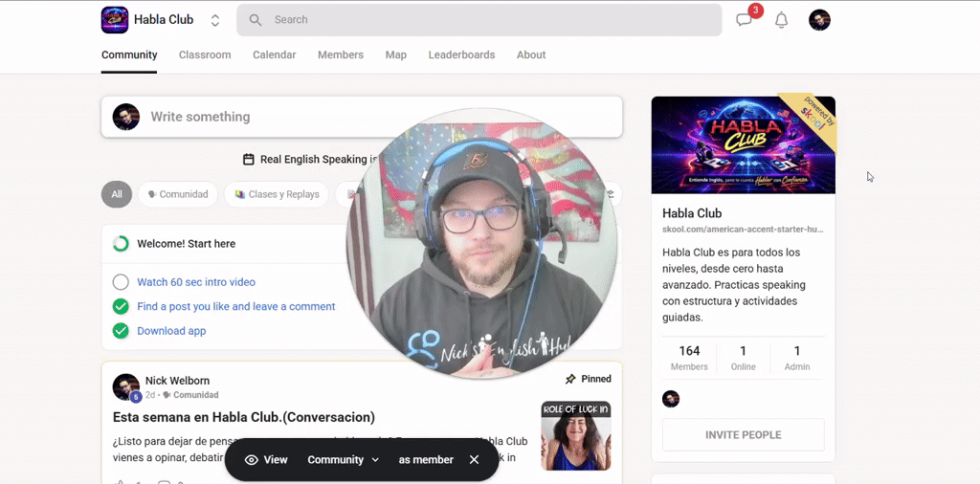Click Nick Welborn's post avatar
The height and width of the screenshot is (484, 980).
(x=126, y=387)
